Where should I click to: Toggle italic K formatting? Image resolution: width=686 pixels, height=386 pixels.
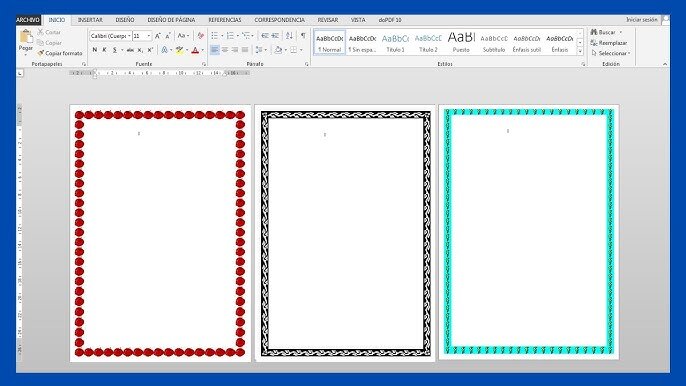point(105,50)
